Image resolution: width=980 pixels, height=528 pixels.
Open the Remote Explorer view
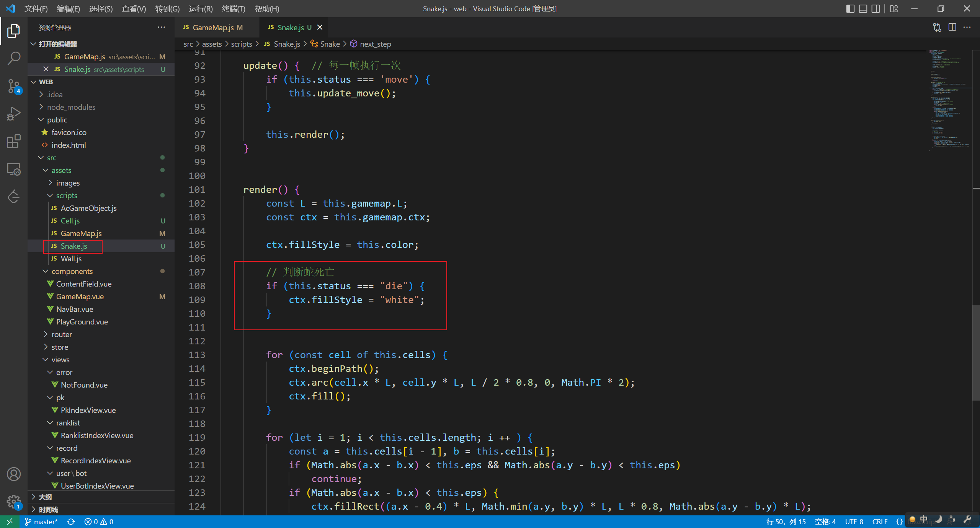click(14, 169)
